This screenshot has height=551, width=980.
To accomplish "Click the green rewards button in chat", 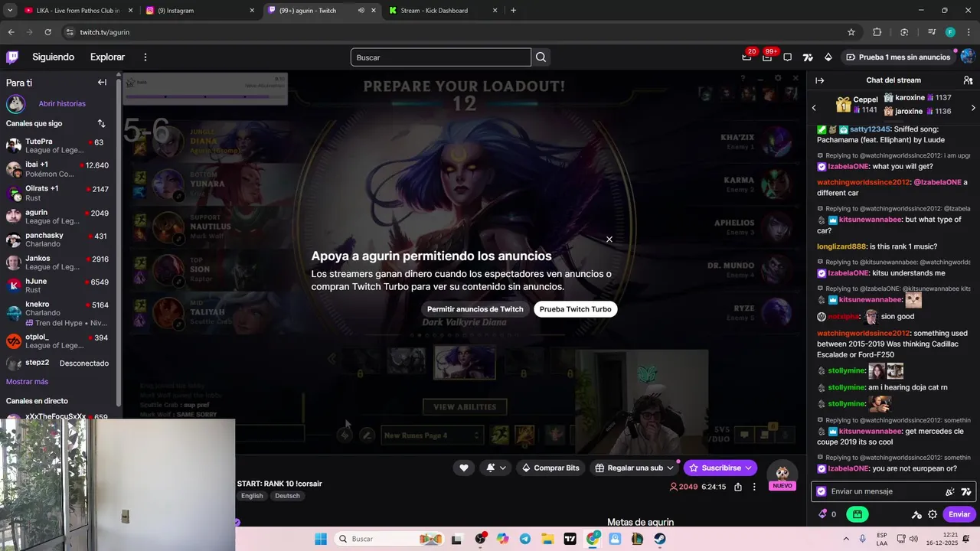I will pyautogui.click(x=857, y=514).
